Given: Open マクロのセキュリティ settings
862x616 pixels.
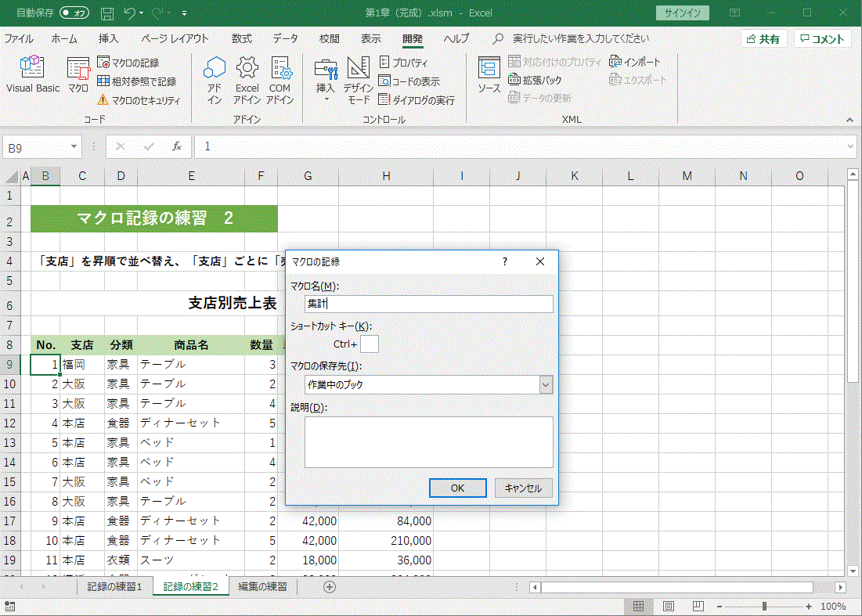Looking at the screenshot, I should (x=139, y=100).
